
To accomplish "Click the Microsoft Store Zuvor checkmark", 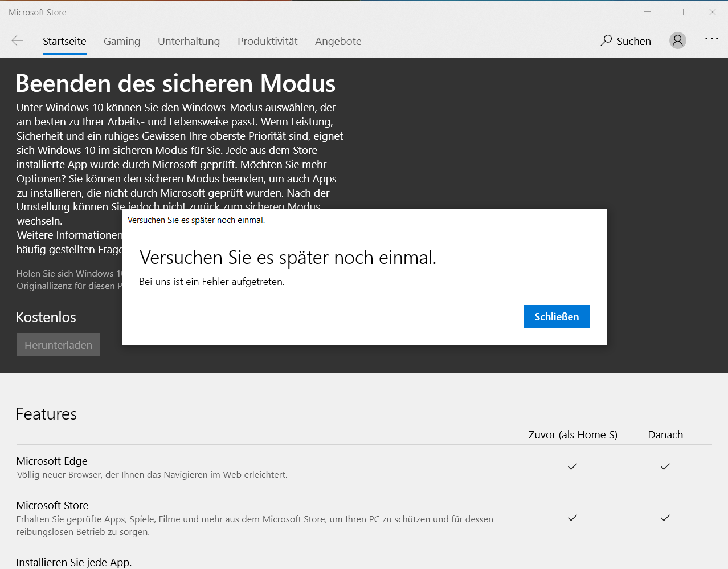I will coord(572,518).
